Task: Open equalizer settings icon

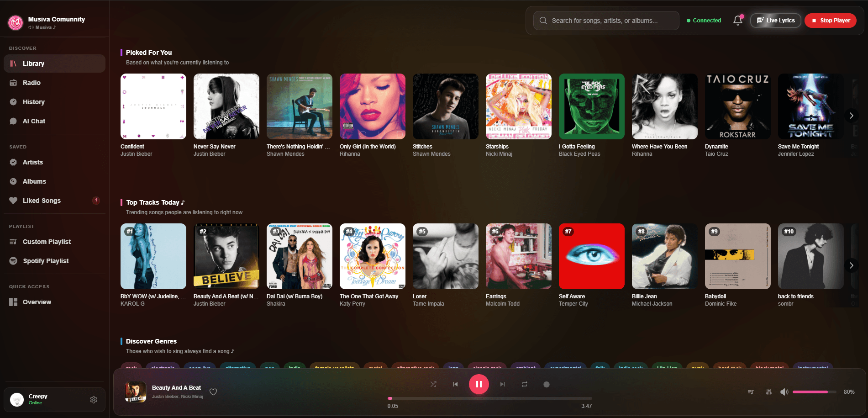Action: (769, 392)
